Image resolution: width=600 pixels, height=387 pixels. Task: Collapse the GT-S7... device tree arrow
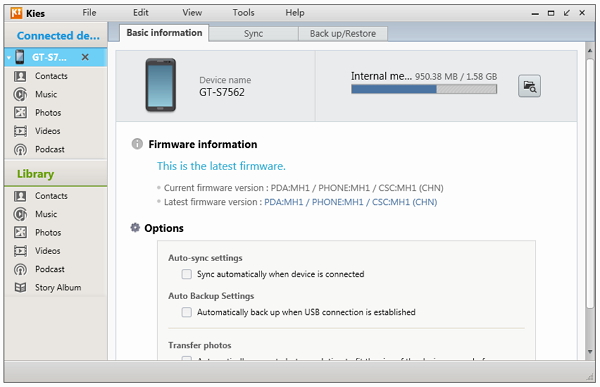[8, 58]
